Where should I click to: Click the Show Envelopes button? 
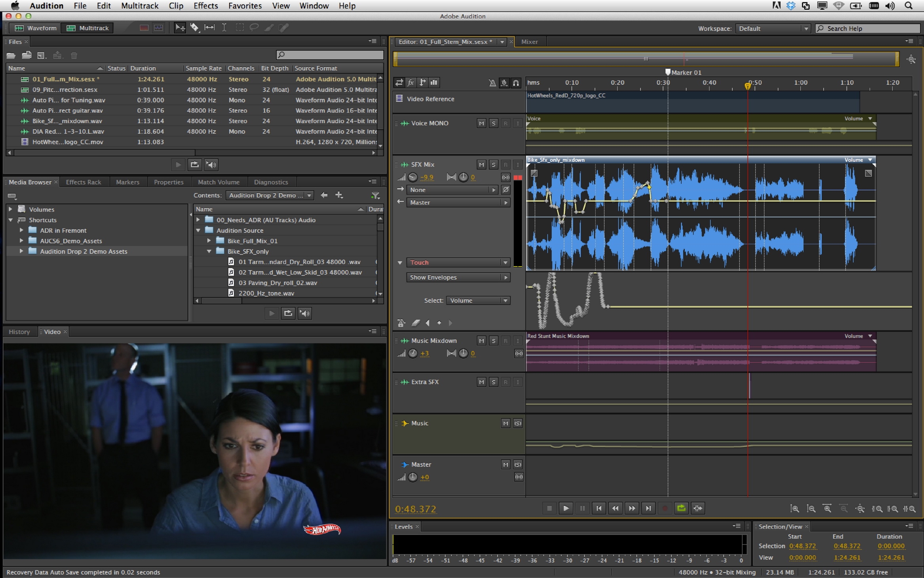pos(458,277)
